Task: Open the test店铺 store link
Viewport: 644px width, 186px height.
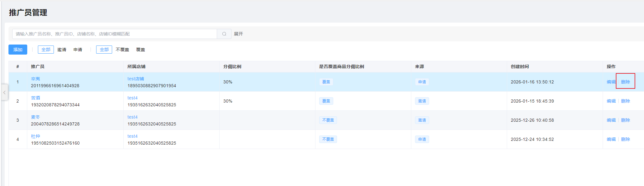Action: coord(136,79)
